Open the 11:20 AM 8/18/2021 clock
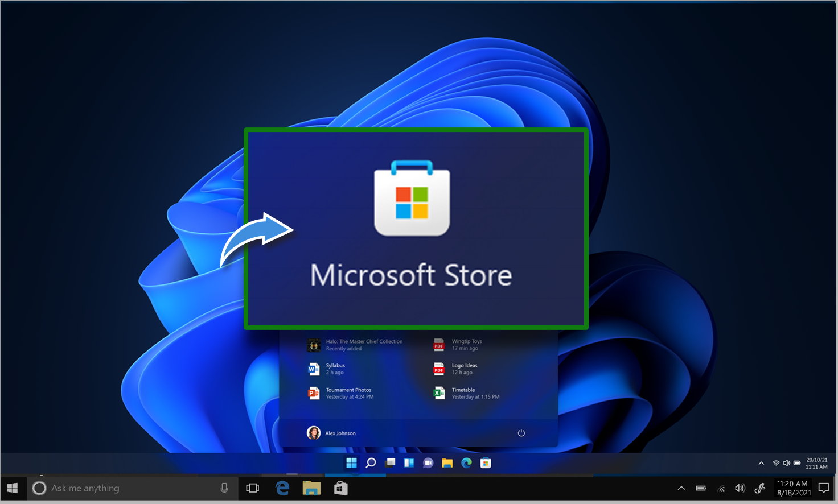 coord(794,488)
